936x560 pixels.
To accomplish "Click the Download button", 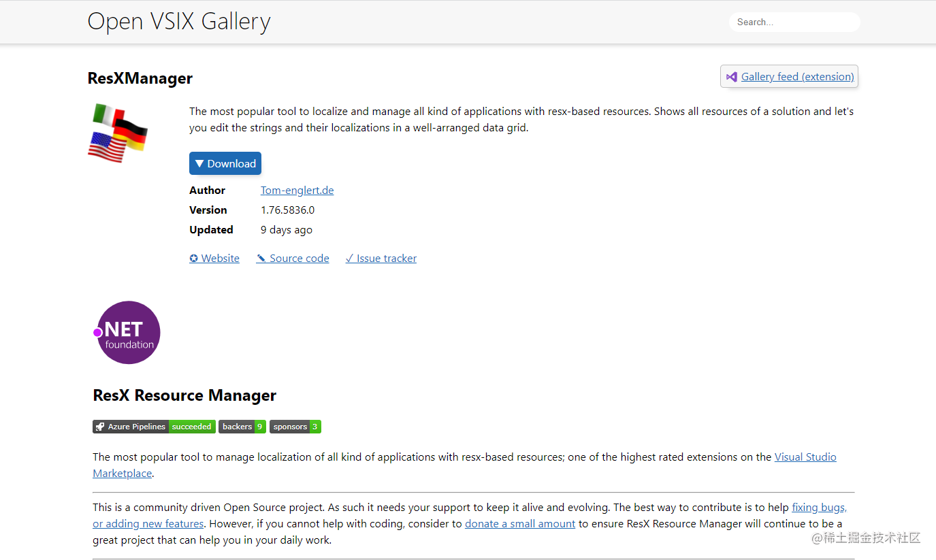I will tap(225, 163).
